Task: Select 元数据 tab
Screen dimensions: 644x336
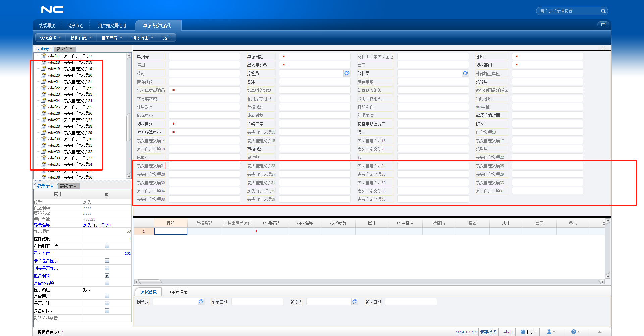Action: [x=43, y=49]
